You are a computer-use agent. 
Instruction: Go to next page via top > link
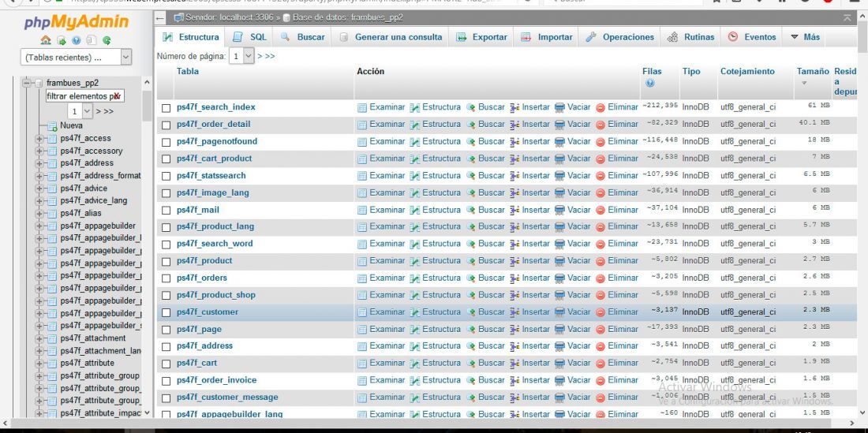(x=260, y=56)
